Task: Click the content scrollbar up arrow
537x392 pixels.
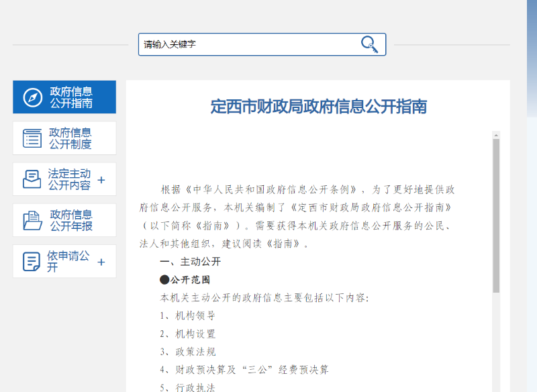Action: [x=496, y=135]
